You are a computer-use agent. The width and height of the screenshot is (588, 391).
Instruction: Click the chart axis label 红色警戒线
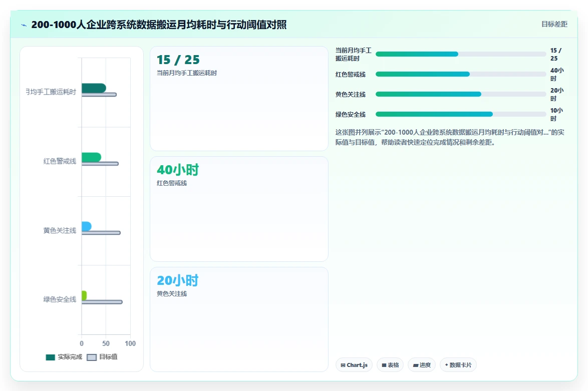(x=60, y=161)
